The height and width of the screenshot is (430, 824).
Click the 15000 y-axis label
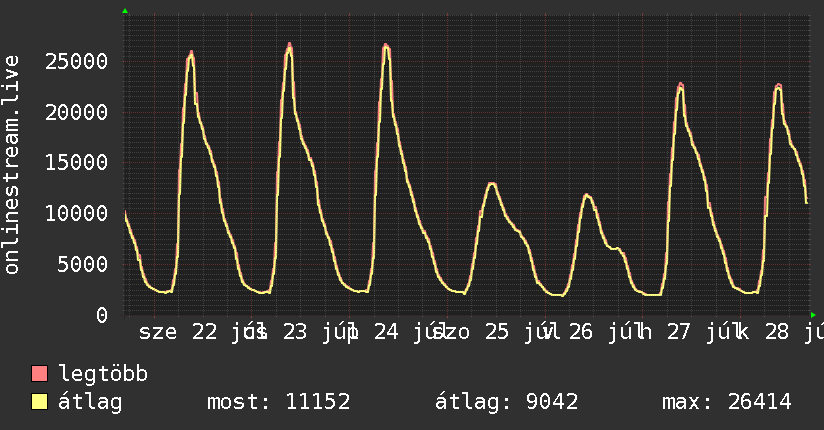(76, 163)
